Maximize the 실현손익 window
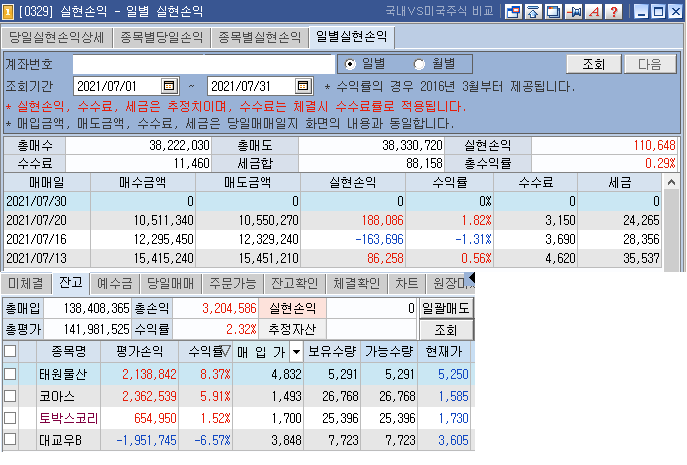This screenshot has width=687, height=465. pos(658,11)
